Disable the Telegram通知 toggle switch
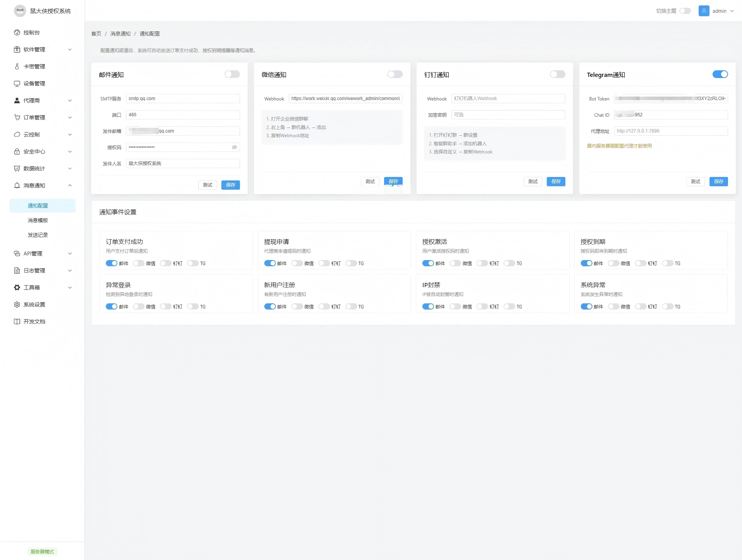The width and height of the screenshot is (742, 560). click(x=720, y=74)
